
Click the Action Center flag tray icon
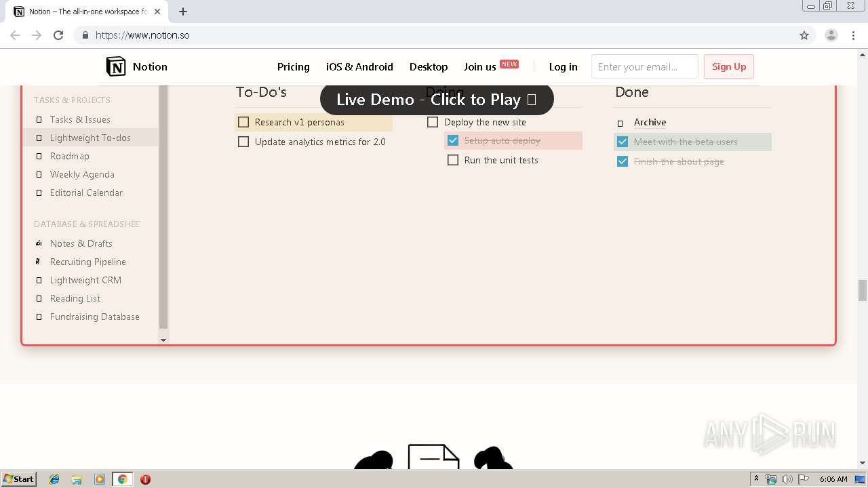(x=803, y=479)
